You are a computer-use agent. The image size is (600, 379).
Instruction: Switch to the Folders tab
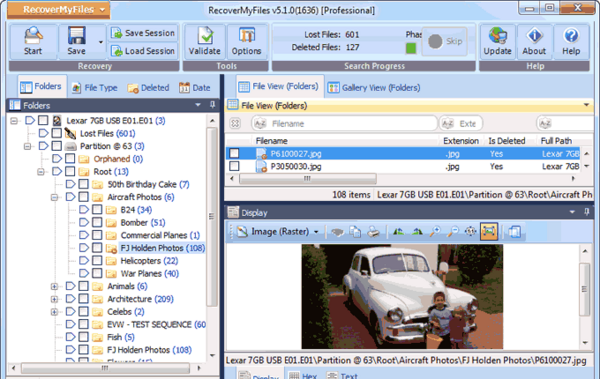coord(41,87)
